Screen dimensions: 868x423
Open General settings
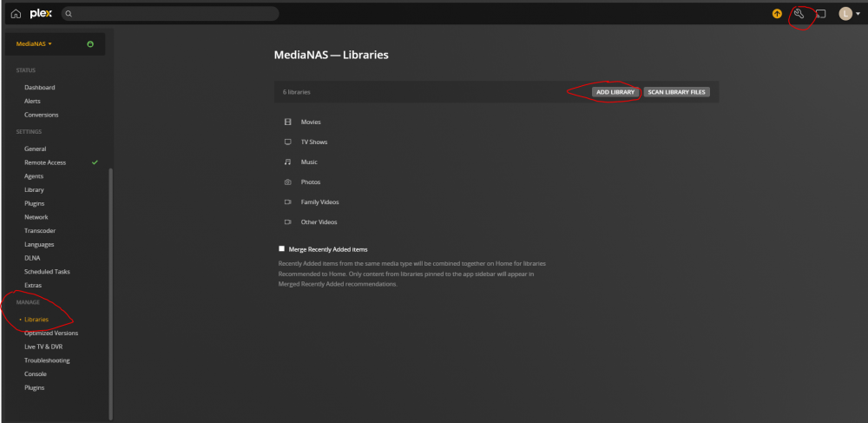[x=35, y=149]
